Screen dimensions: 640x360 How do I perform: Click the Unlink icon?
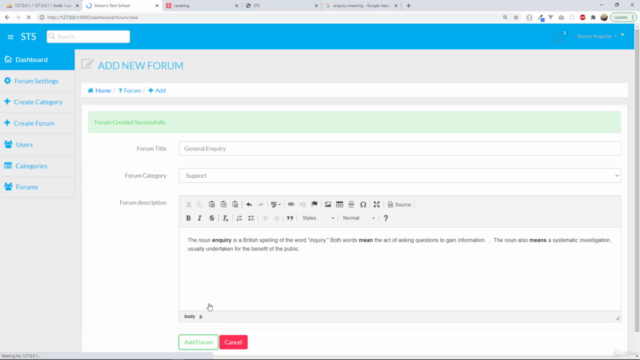pos(302,204)
